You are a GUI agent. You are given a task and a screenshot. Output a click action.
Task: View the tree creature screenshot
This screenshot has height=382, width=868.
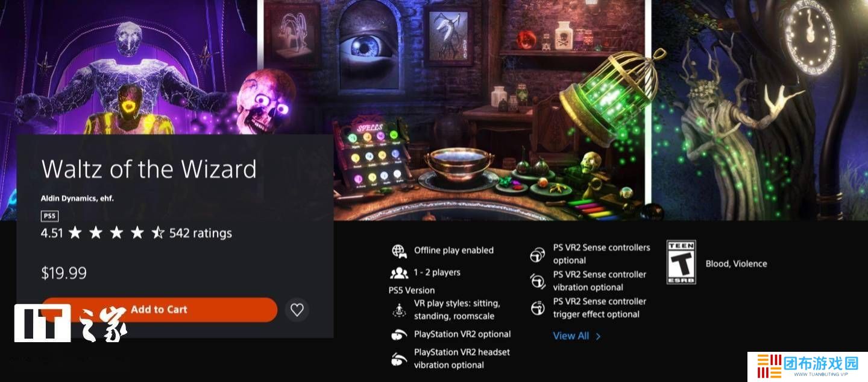[759, 110]
